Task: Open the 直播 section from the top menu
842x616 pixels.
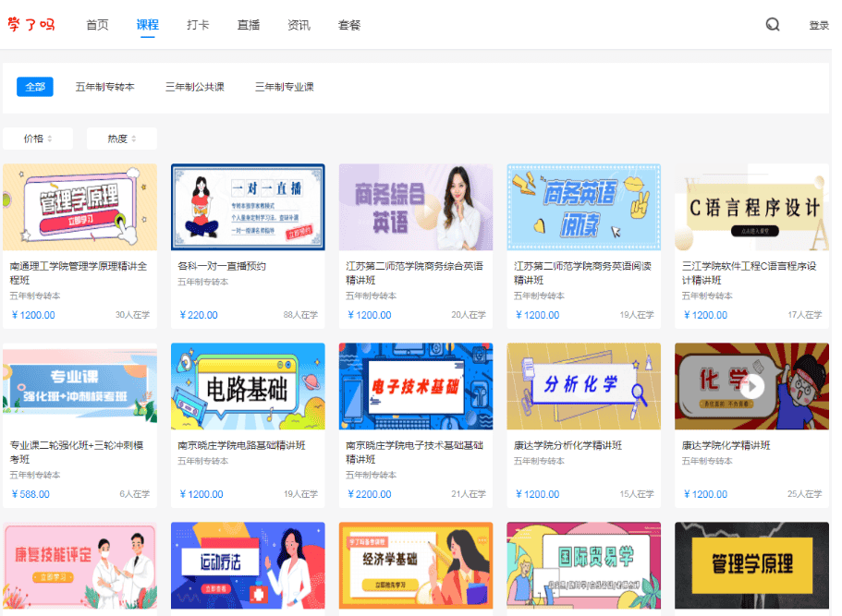Action: [248, 26]
